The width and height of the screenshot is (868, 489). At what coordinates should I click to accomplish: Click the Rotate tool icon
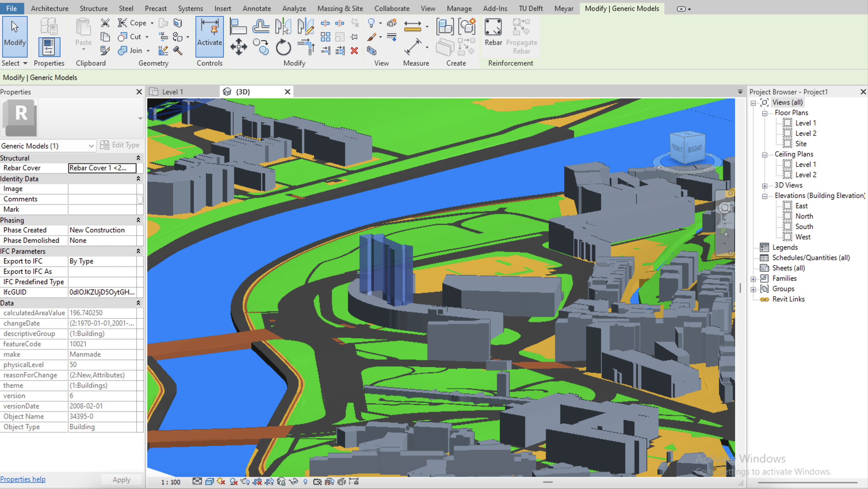pyautogui.click(x=283, y=47)
